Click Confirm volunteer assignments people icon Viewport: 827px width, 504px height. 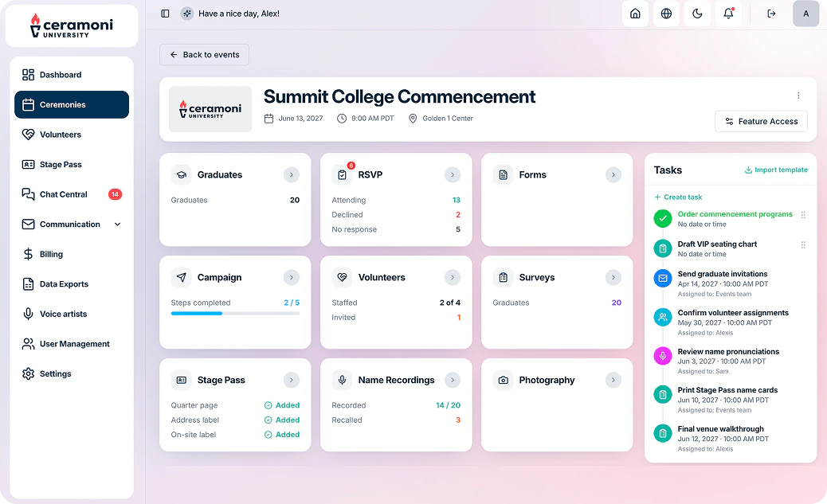coord(662,318)
